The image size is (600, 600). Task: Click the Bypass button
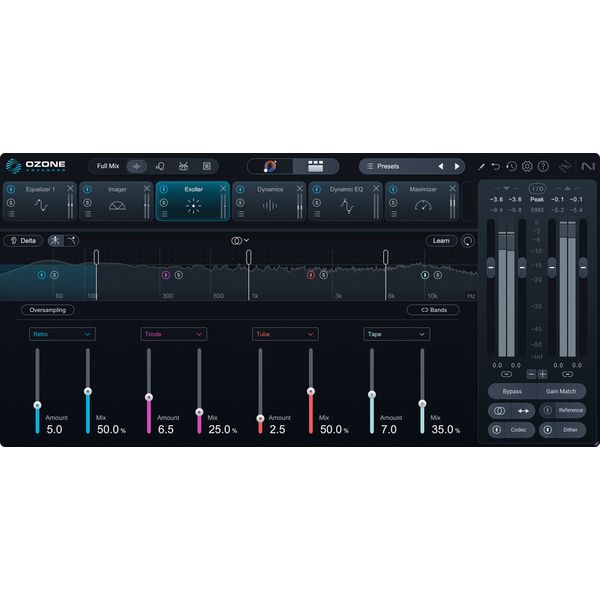coord(512,391)
